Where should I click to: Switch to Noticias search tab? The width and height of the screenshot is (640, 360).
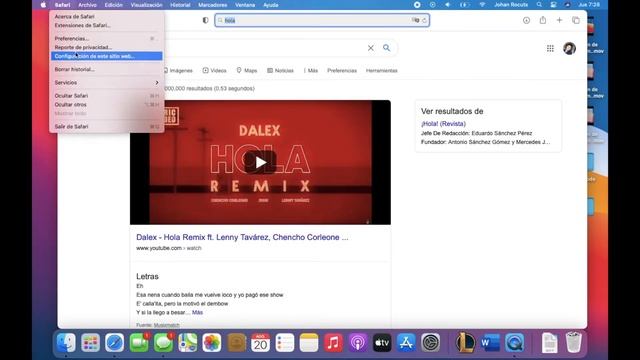280,71
